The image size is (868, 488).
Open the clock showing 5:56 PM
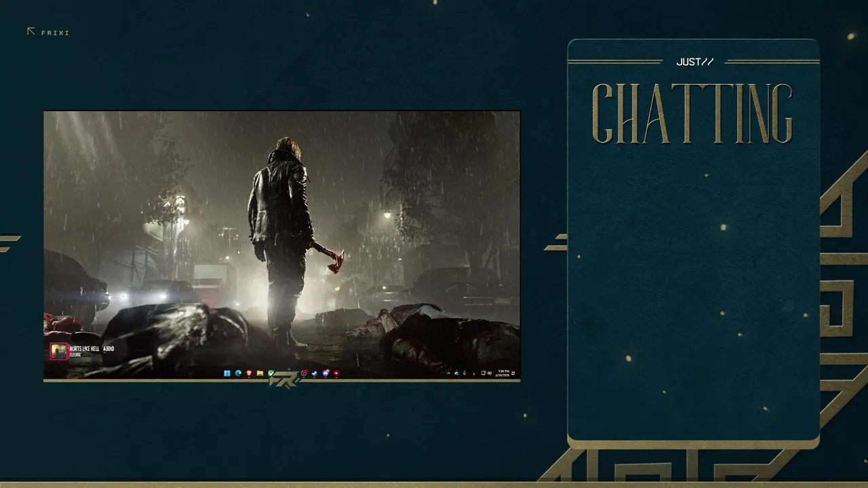pos(503,373)
